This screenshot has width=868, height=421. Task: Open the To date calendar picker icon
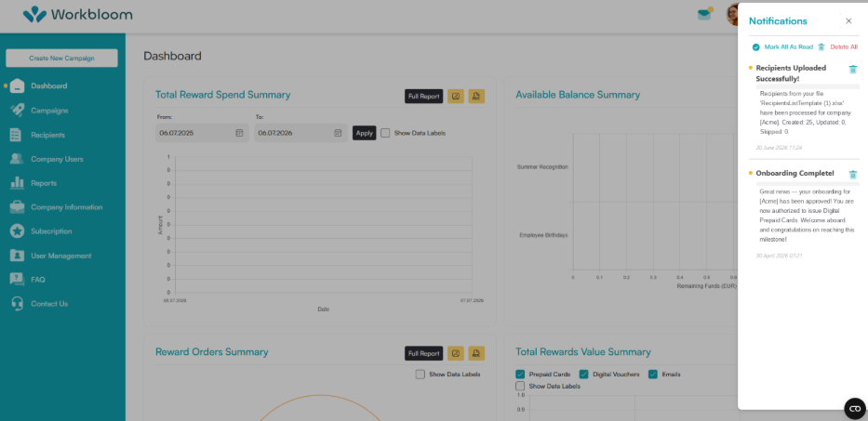(338, 133)
